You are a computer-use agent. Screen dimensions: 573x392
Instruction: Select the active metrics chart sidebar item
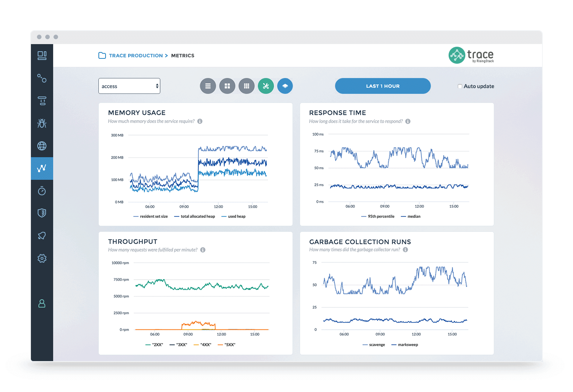click(42, 168)
